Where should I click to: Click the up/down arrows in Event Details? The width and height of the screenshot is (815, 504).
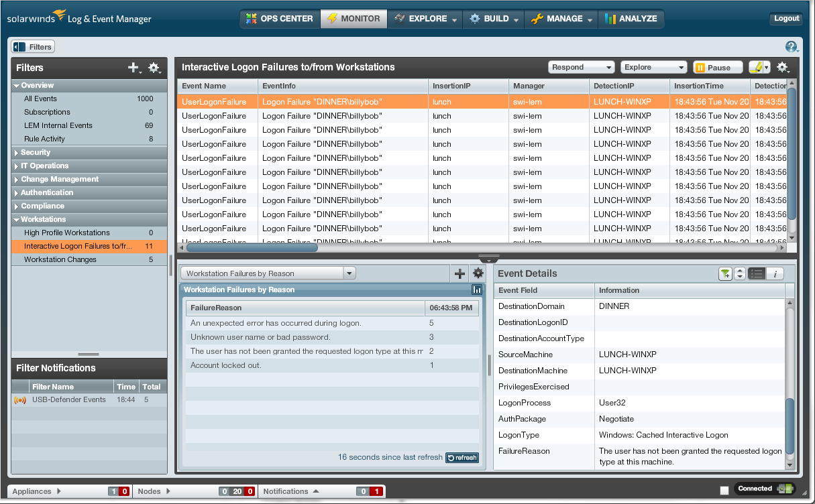click(740, 273)
